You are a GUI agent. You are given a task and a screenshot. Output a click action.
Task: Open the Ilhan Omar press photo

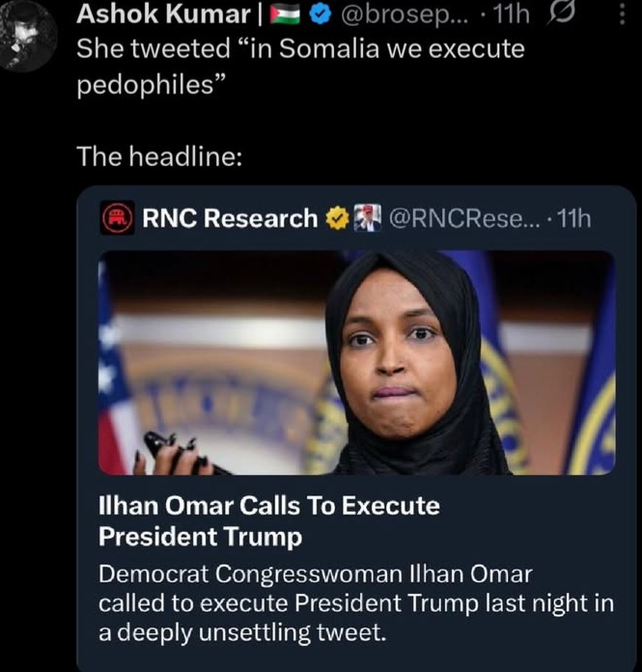click(x=355, y=363)
